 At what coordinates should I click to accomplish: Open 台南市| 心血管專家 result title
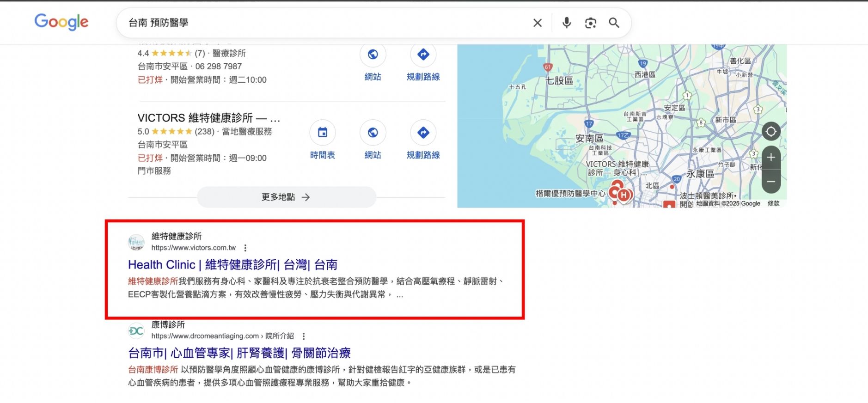point(239,353)
